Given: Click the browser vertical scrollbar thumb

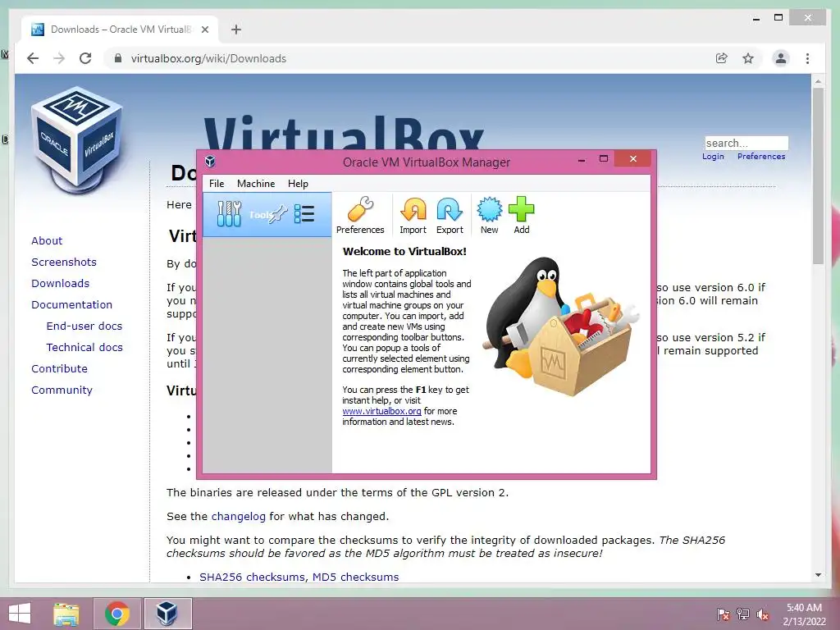Looking at the screenshot, I should (x=818, y=176).
